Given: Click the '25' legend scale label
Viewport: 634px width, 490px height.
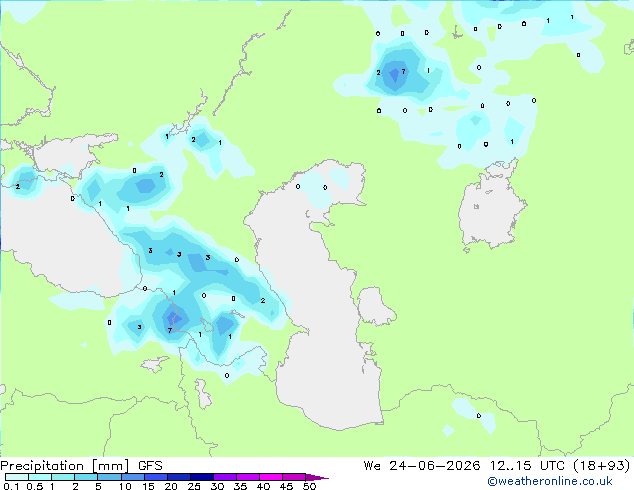Looking at the screenshot, I should coord(194,486).
